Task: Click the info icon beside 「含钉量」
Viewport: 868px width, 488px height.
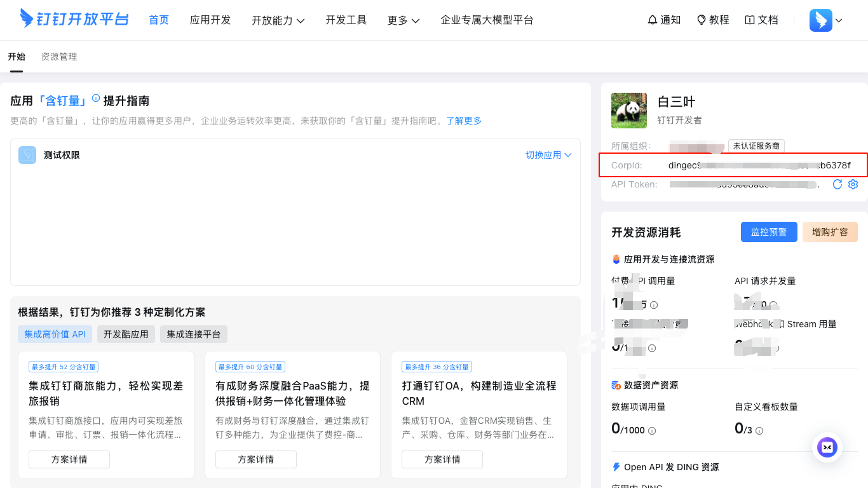Action: pos(96,98)
